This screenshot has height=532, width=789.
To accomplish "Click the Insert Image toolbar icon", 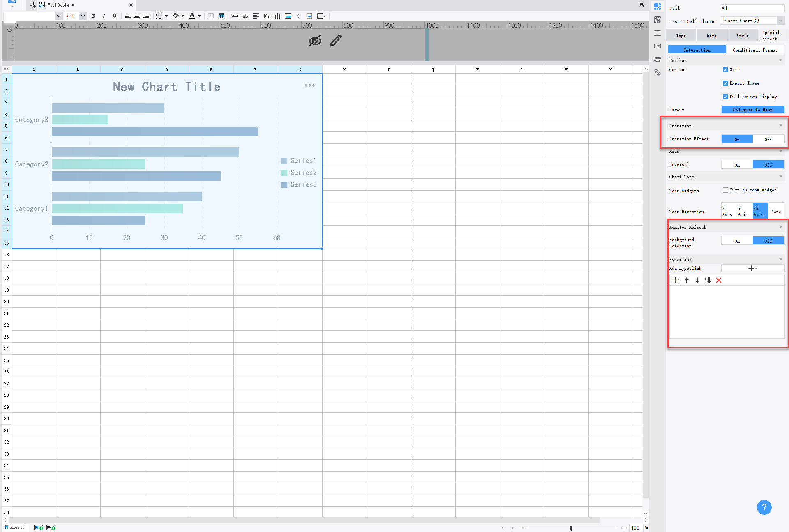I will tap(288, 16).
